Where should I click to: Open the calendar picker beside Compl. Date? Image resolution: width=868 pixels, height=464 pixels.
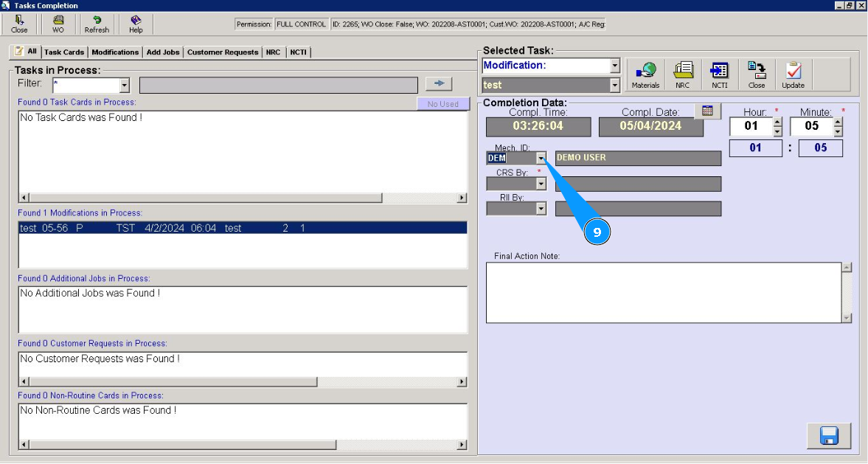(707, 111)
